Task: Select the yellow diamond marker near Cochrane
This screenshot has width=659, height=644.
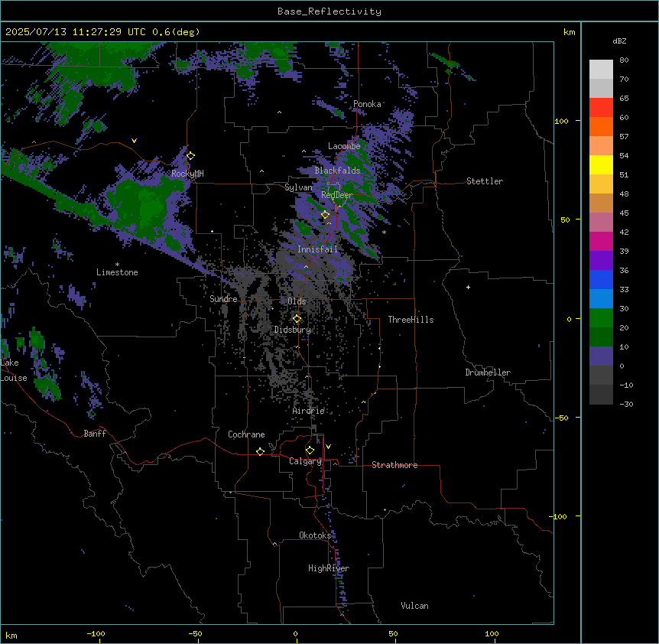Action: 260,451
